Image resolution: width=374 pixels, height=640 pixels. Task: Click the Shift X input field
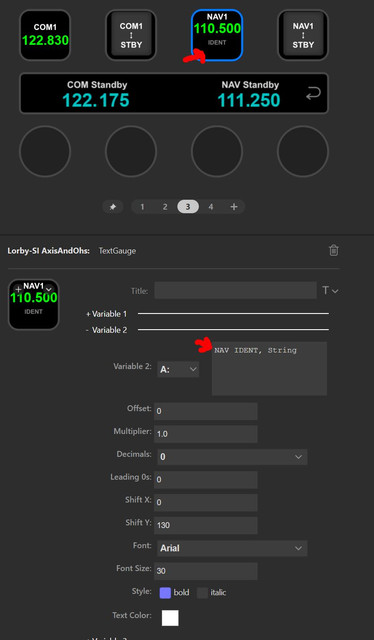pos(206,502)
